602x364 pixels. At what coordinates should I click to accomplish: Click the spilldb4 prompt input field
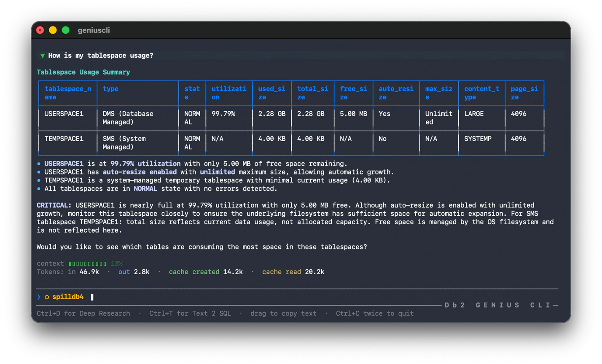click(297, 297)
